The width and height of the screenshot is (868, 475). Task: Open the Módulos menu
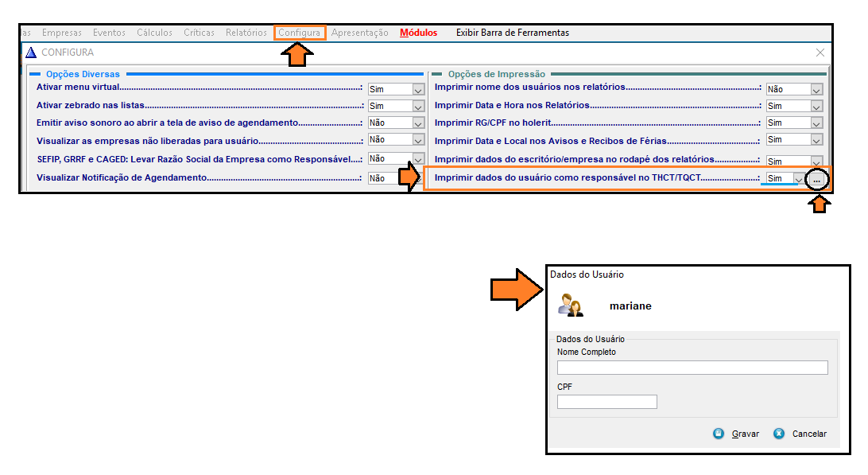point(418,33)
